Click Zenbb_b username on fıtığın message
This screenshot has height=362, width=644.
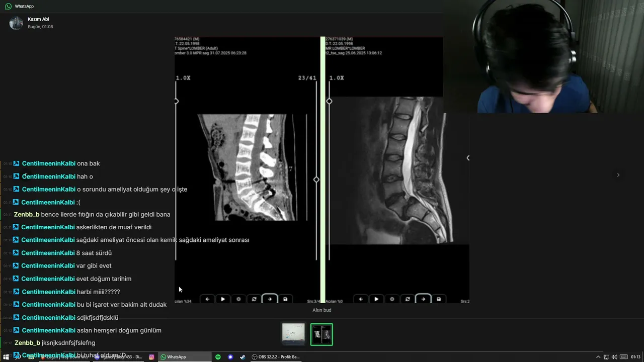27,214
